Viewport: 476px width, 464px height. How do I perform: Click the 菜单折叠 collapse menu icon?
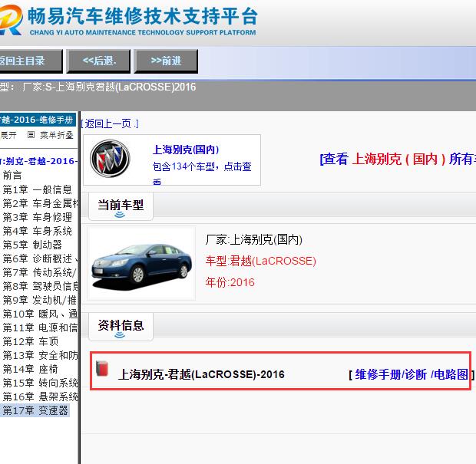31,134
